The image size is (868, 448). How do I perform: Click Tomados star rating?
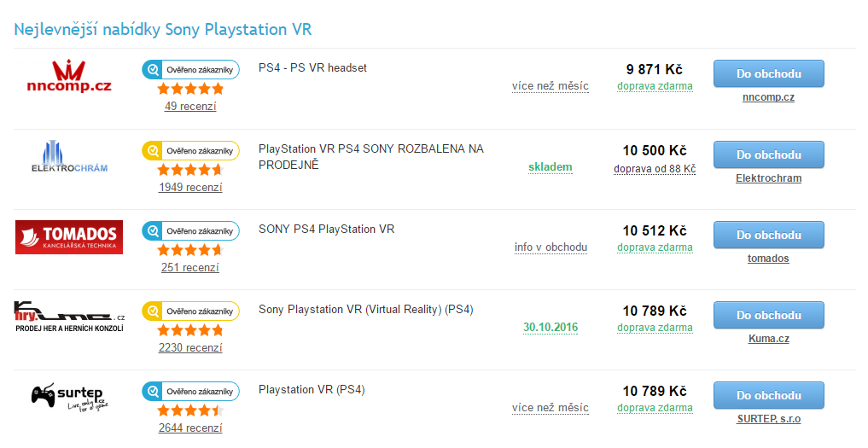190,250
